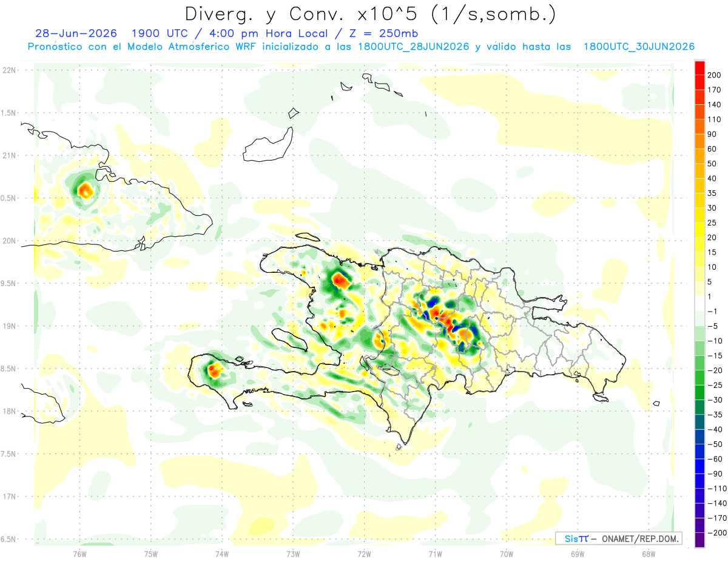Click the '72W' longitude label
This screenshot has width=728, height=562.
(x=364, y=554)
